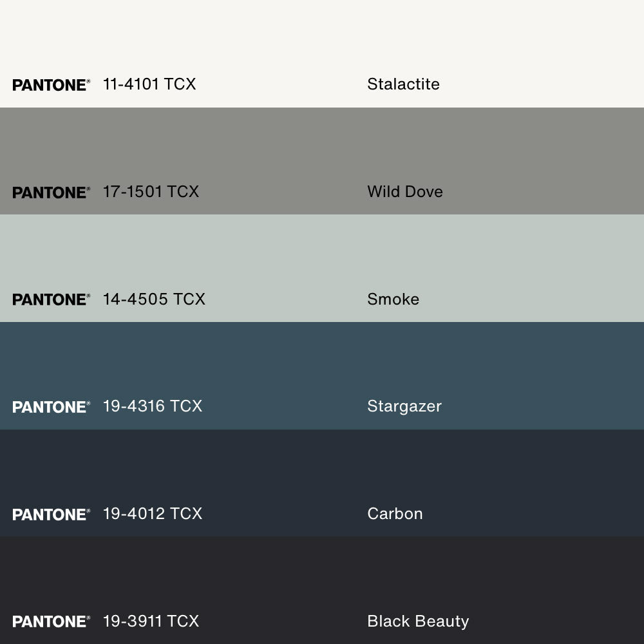Select the Smoke color name label
The height and width of the screenshot is (644, 644).
click(393, 299)
